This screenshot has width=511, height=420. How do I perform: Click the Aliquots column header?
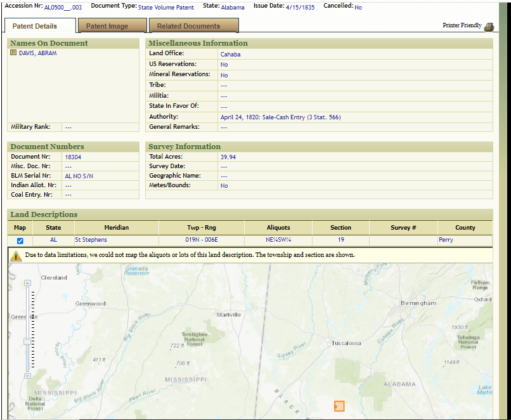[278, 228]
